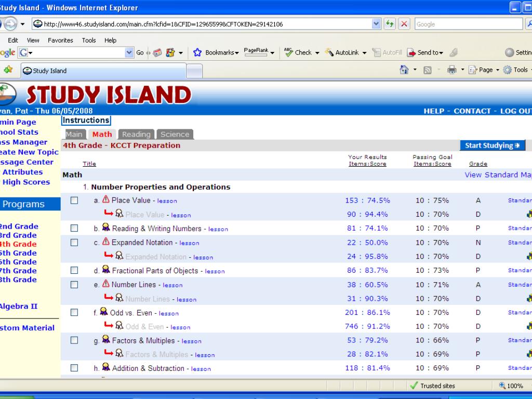Image resolution: width=532 pixels, height=399 pixels.
Task: Check the Factors & Multiples checkbox
Action: click(74, 340)
